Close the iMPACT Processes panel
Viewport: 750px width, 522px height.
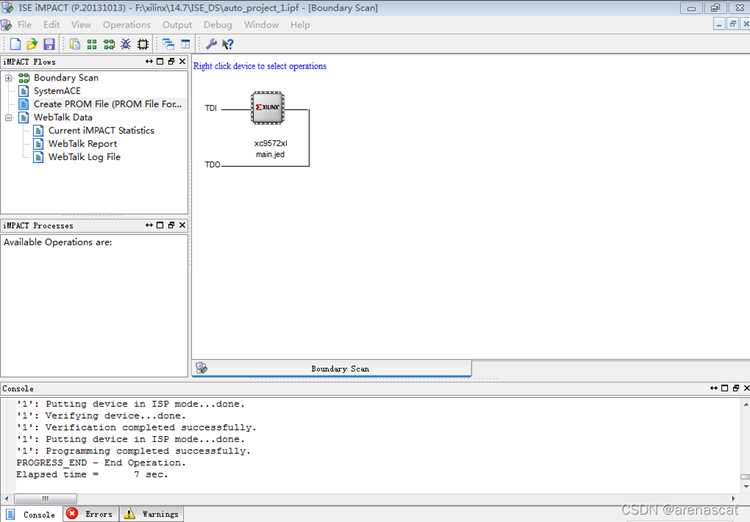[x=182, y=225]
